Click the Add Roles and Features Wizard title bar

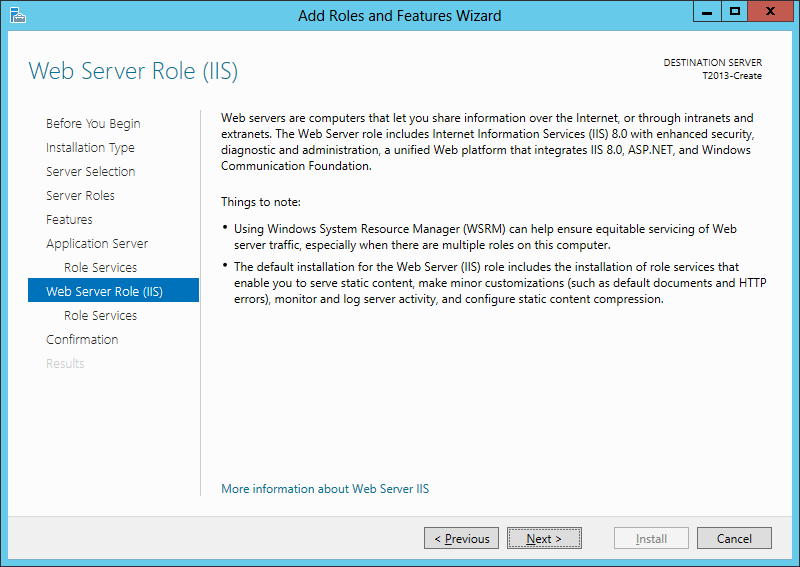coord(400,15)
